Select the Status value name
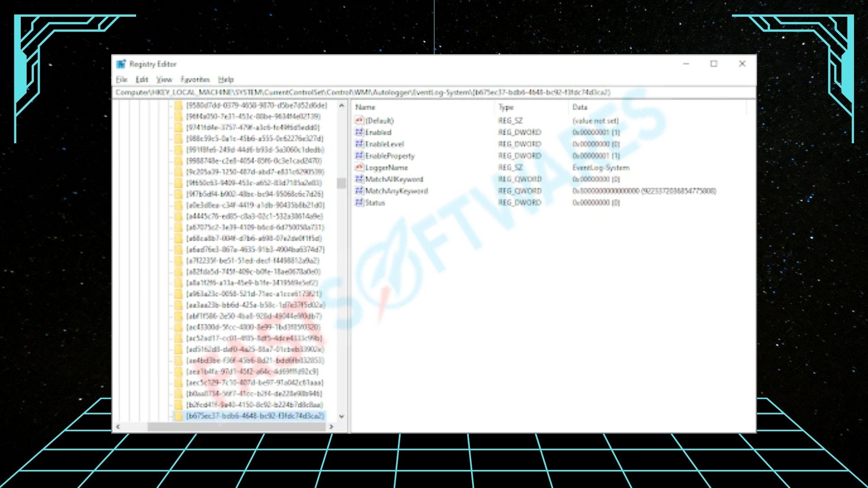868x488 pixels. pos(375,203)
